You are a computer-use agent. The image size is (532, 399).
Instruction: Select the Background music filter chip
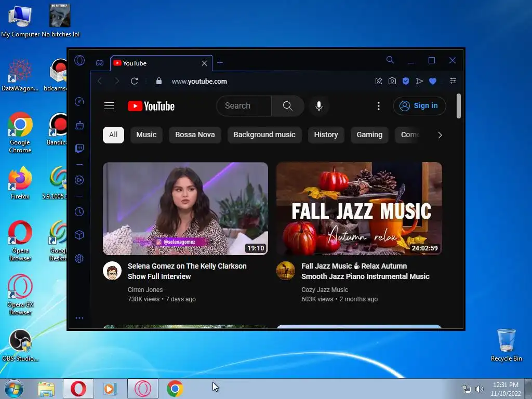click(x=264, y=135)
